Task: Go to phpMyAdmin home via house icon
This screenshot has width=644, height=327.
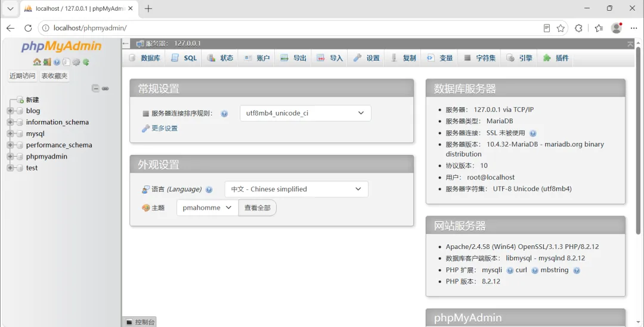Action: (x=37, y=62)
